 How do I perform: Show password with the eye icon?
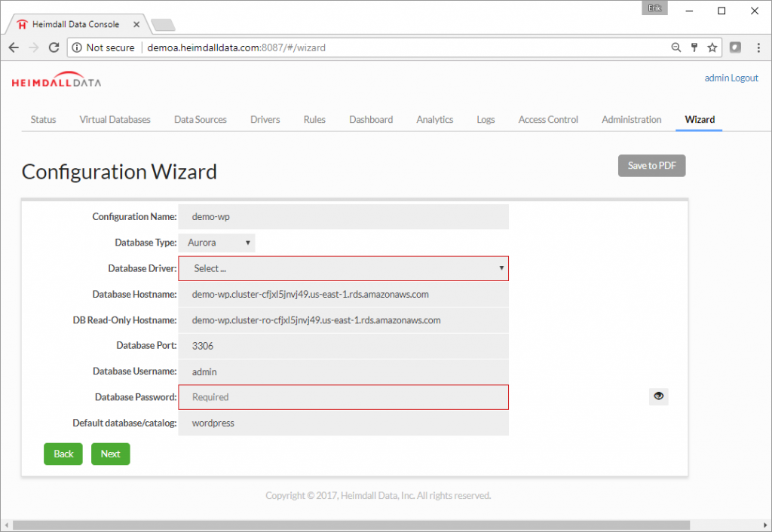(659, 396)
